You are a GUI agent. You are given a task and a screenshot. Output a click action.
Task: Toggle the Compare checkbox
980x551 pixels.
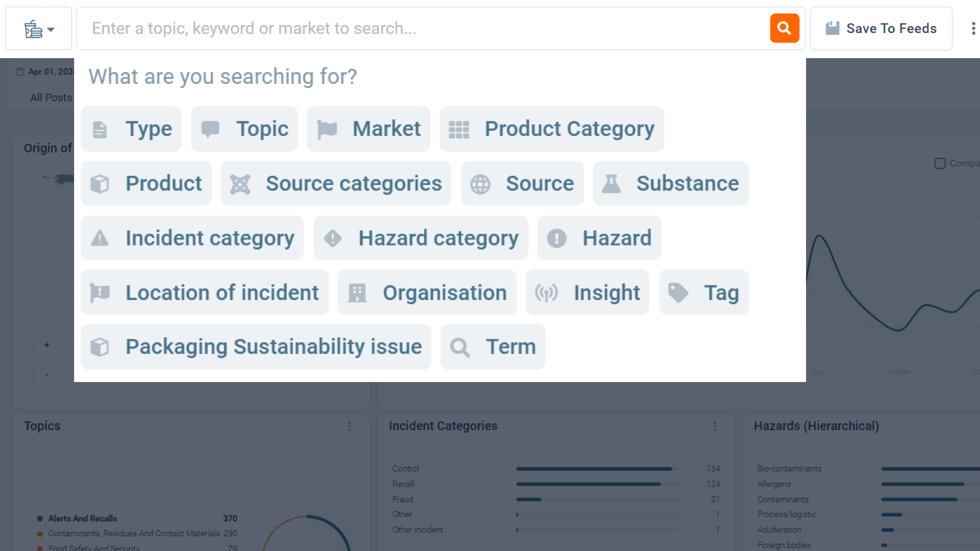pyautogui.click(x=940, y=163)
